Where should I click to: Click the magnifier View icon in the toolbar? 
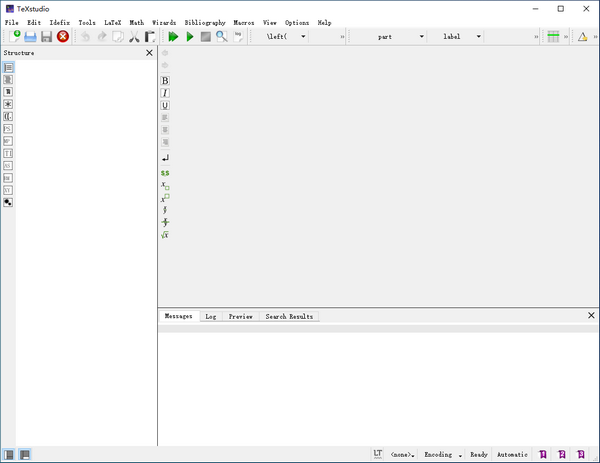[222, 37]
